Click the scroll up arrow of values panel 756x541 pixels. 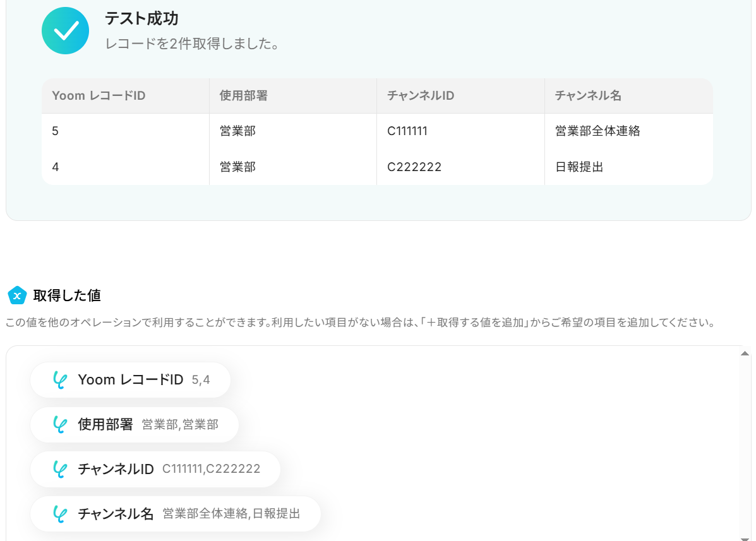click(x=745, y=354)
